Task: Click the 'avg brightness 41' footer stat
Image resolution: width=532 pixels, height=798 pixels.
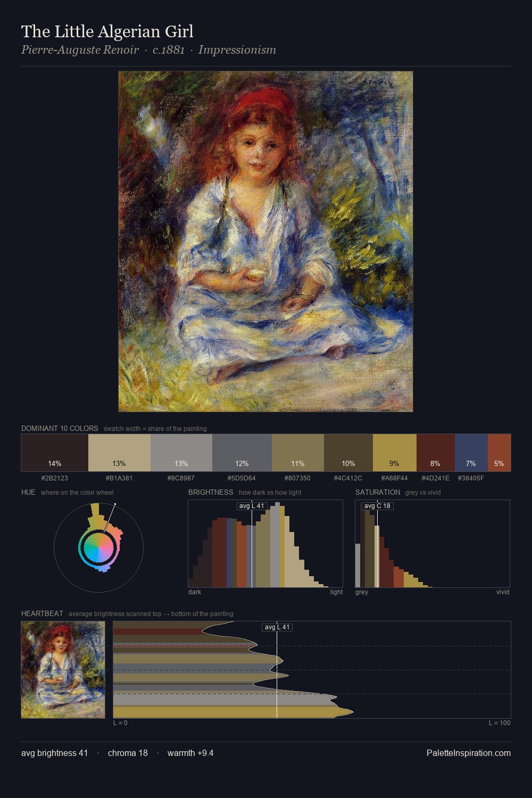Action: click(55, 753)
